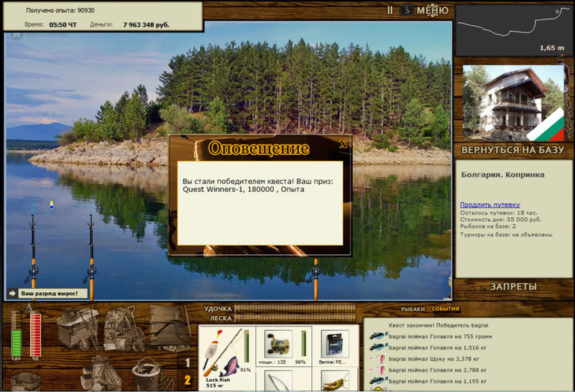Open the МЕНЮ menu

433,10
